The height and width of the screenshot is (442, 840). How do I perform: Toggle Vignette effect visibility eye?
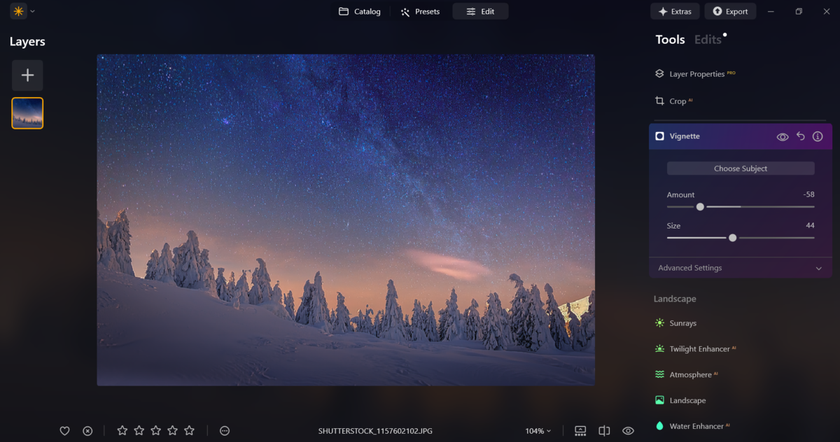pyautogui.click(x=783, y=136)
